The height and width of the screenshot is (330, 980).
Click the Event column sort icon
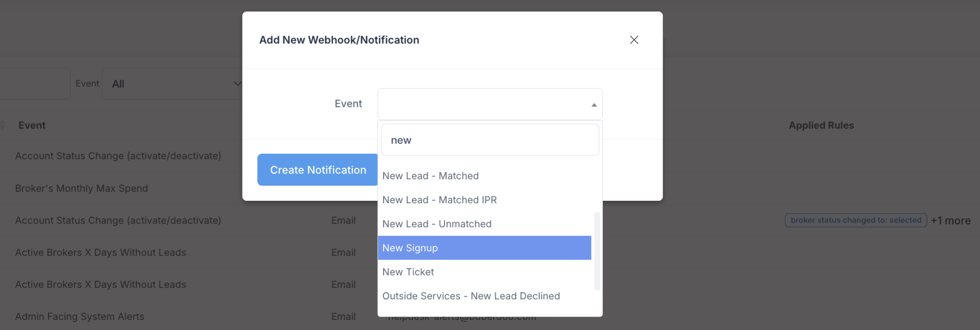click(3, 125)
